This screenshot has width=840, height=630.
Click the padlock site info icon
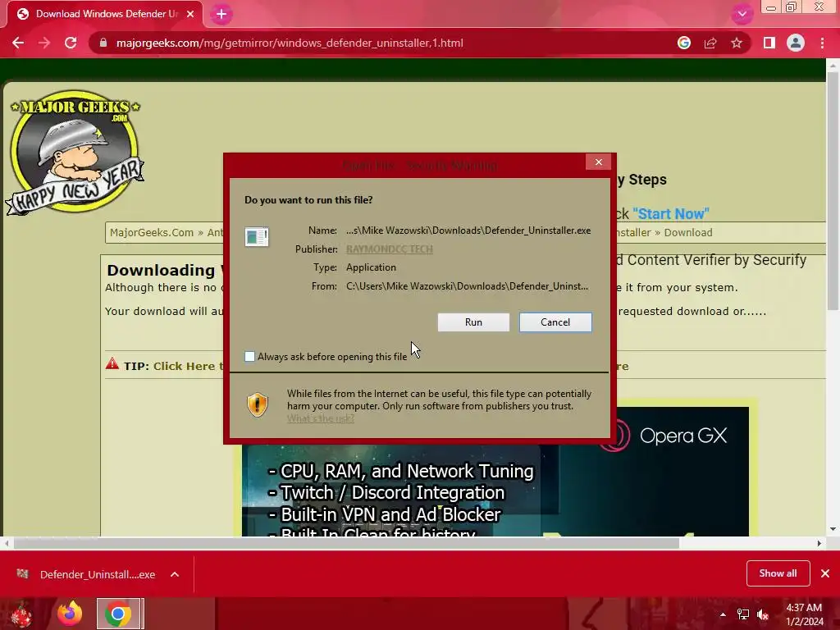click(x=103, y=43)
